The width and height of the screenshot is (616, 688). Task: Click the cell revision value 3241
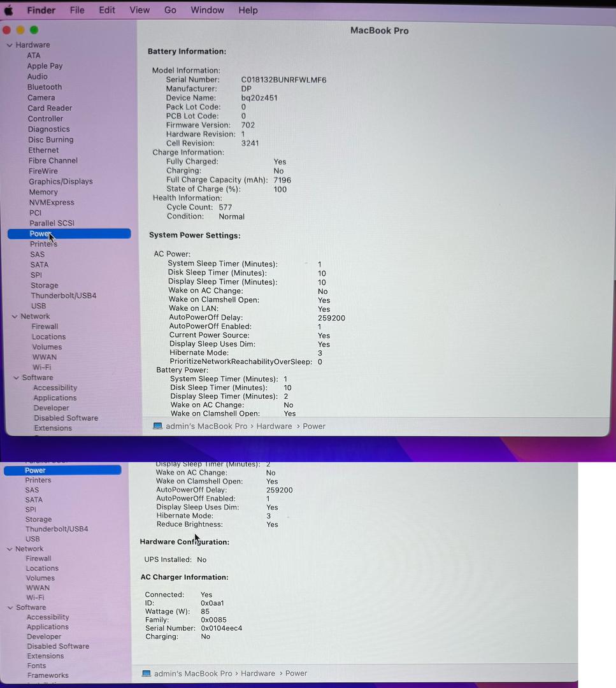pyautogui.click(x=250, y=143)
